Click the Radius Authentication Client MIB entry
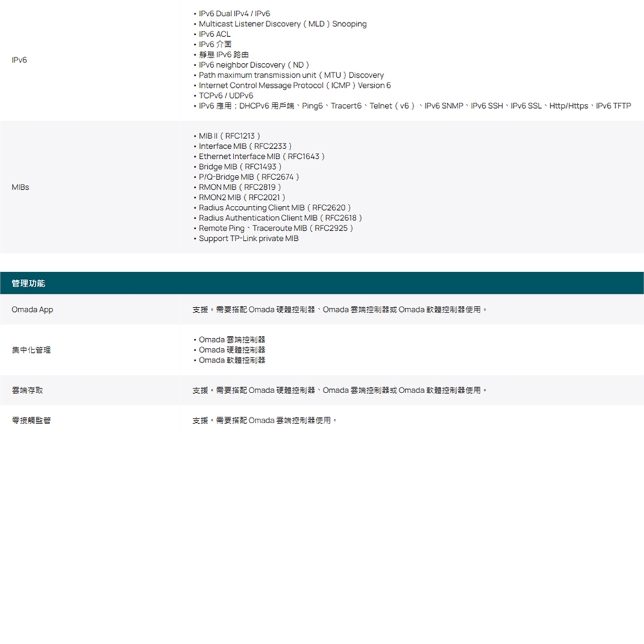The width and height of the screenshot is (644, 644). 280,218
